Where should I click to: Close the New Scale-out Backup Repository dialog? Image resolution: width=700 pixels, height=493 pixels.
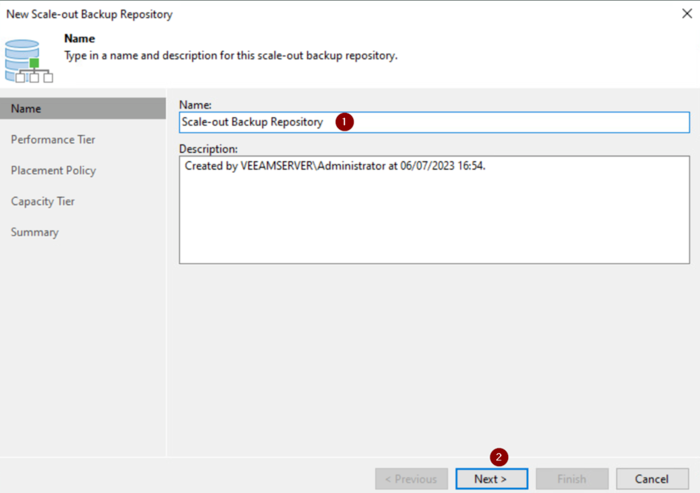tap(687, 14)
